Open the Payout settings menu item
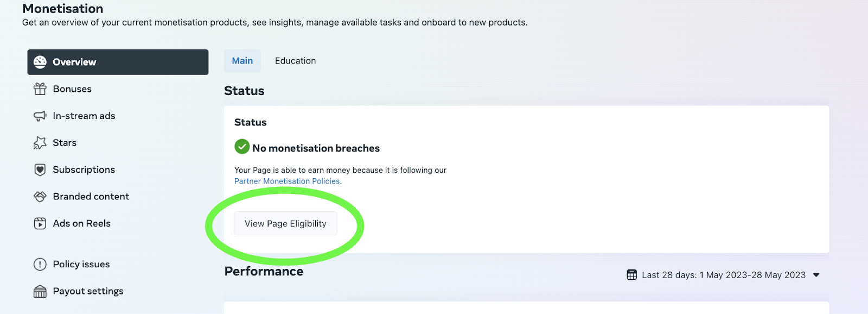This screenshot has width=868, height=314. pyautogui.click(x=118, y=291)
